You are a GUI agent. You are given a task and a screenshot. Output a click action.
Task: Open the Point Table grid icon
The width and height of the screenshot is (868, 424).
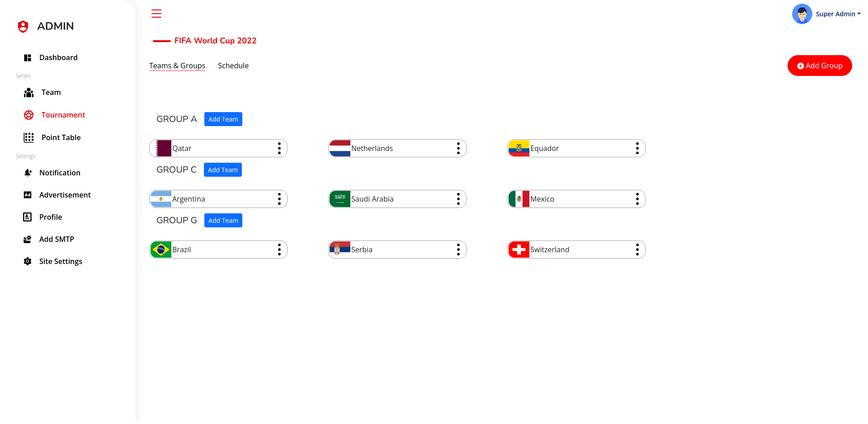click(29, 137)
